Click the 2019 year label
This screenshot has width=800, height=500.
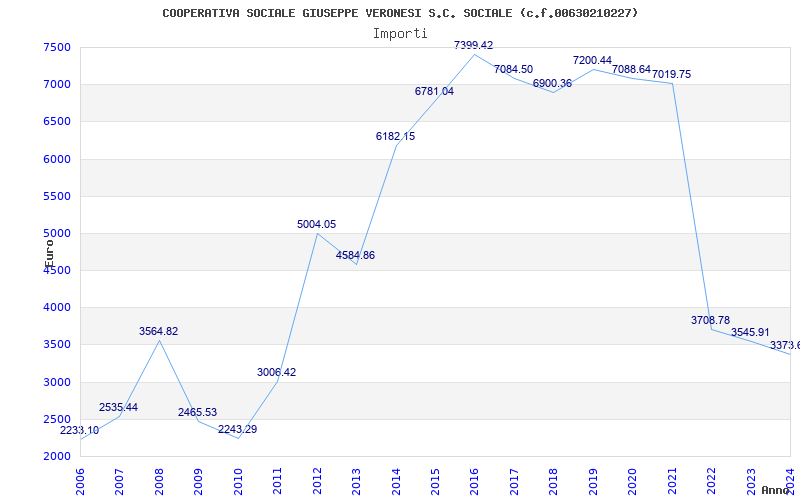(x=593, y=483)
